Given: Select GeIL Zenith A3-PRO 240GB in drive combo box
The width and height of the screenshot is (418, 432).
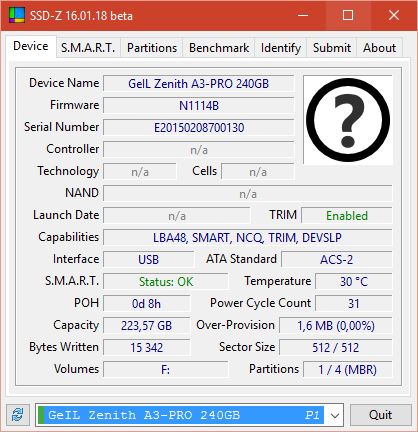Looking at the screenshot, I should [181, 415].
